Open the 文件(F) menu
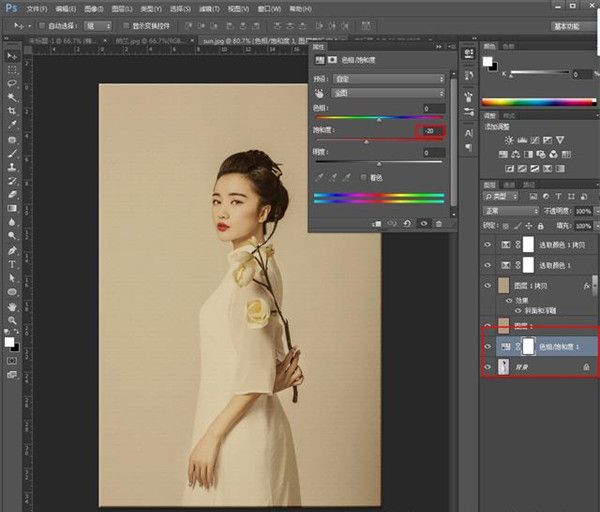Viewport: 600px width, 512px height. coord(37,8)
